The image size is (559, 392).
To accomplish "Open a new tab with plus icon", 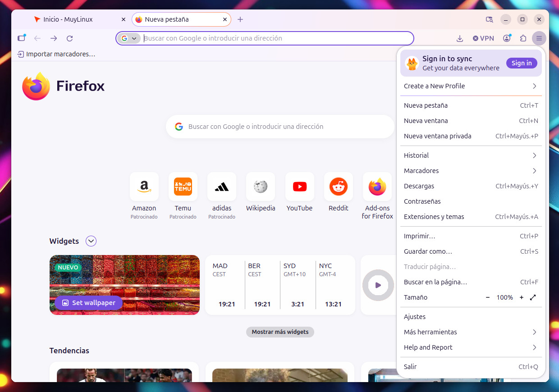I will (240, 19).
